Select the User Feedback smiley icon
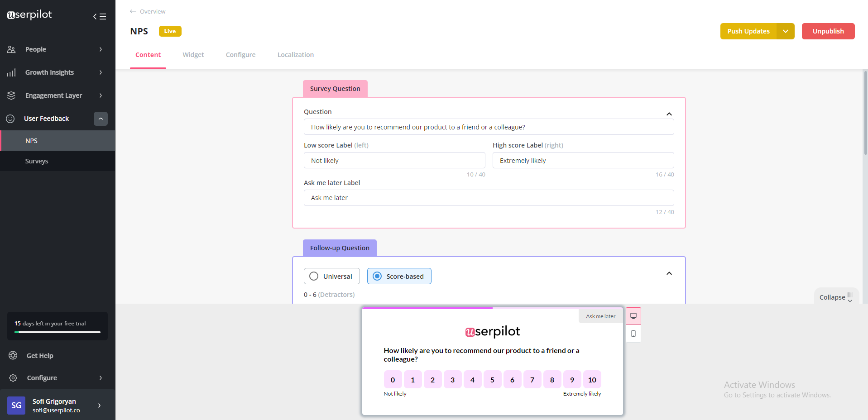 (x=11, y=119)
